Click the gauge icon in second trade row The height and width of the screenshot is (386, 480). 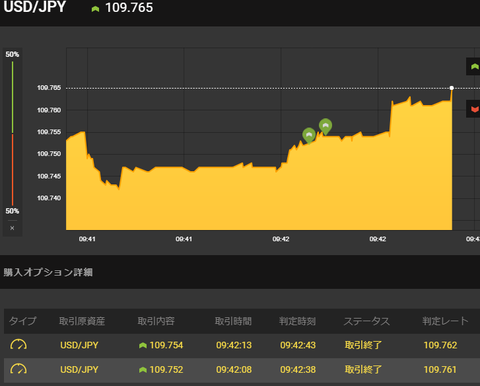(18, 369)
